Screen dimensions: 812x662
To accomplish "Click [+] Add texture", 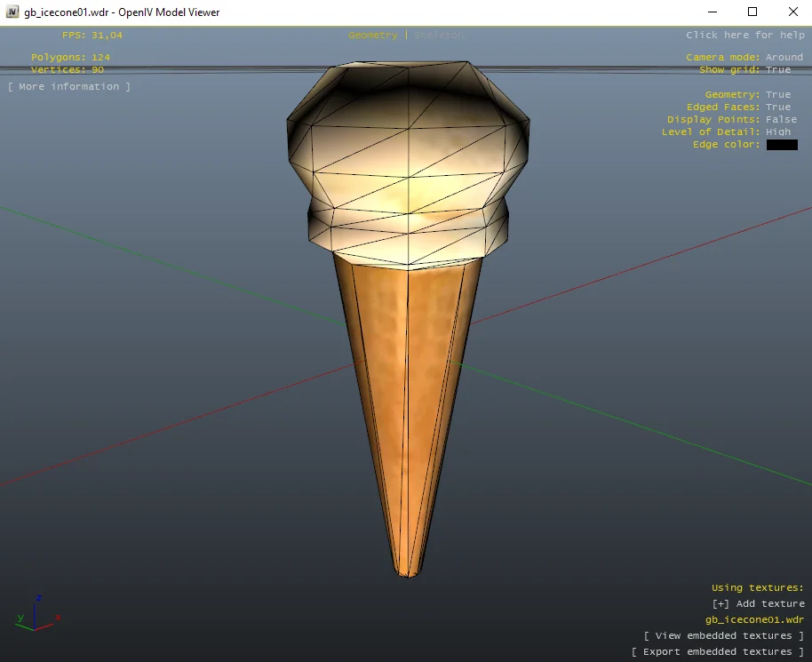I will click(x=758, y=604).
